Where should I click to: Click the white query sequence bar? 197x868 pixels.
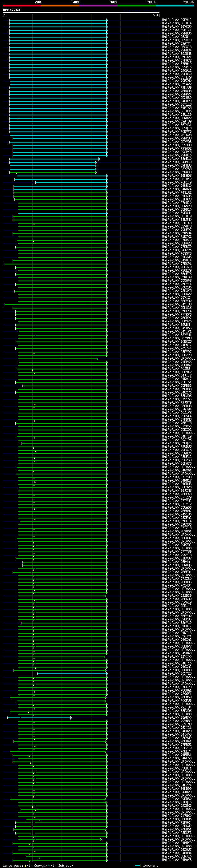[81, 13]
